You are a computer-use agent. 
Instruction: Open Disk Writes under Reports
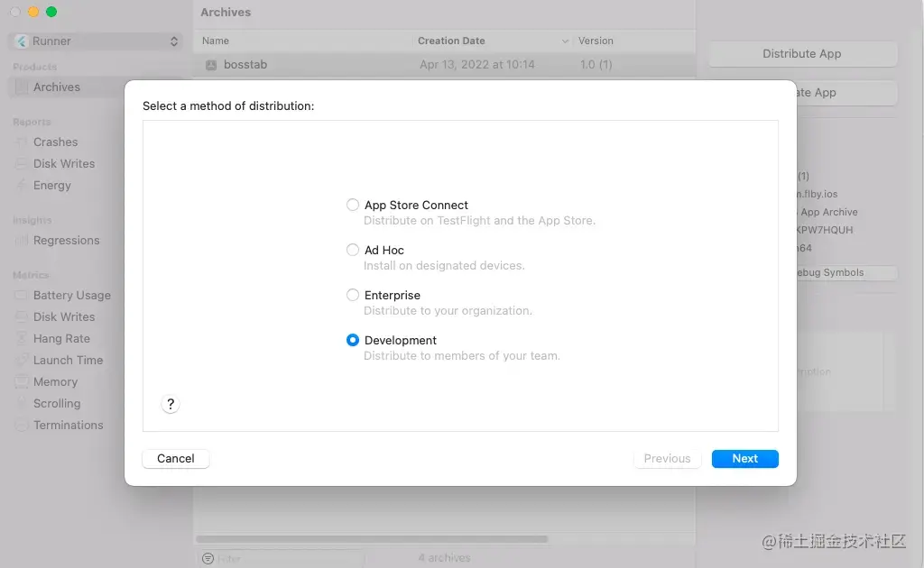[x=64, y=163]
